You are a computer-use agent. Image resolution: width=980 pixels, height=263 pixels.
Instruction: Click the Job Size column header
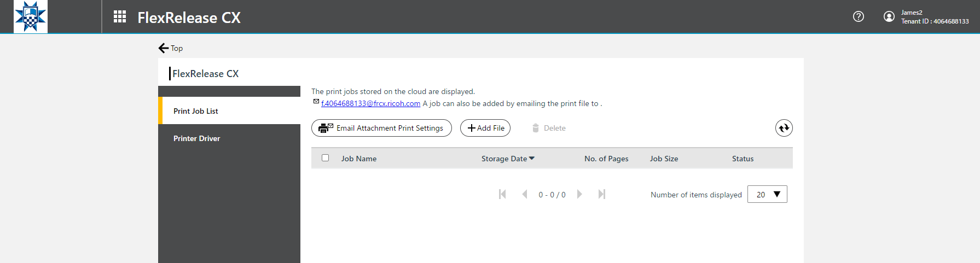click(x=664, y=159)
